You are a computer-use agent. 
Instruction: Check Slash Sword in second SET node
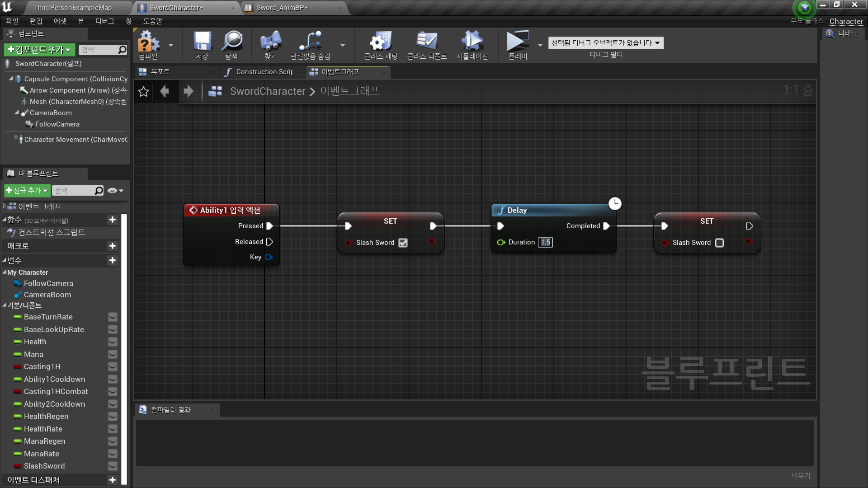tap(719, 243)
